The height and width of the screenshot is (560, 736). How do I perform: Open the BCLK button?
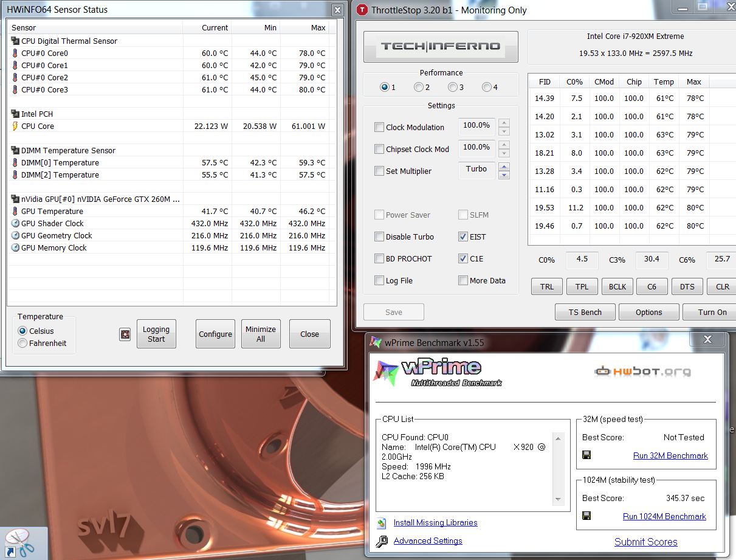(x=617, y=287)
